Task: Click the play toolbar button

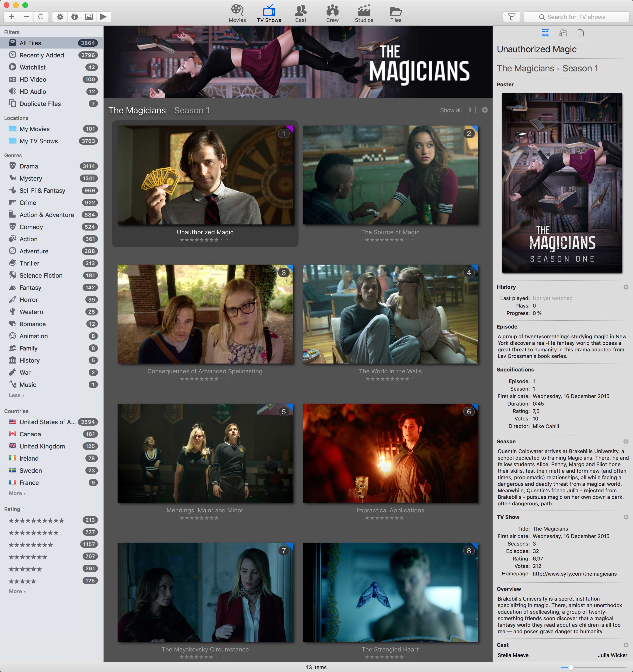Action: point(104,17)
